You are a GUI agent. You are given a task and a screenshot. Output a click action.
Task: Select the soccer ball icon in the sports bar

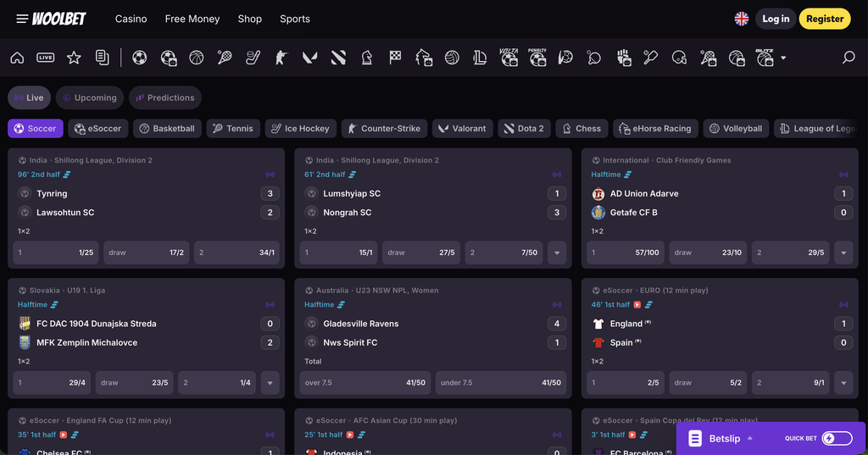tap(140, 58)
